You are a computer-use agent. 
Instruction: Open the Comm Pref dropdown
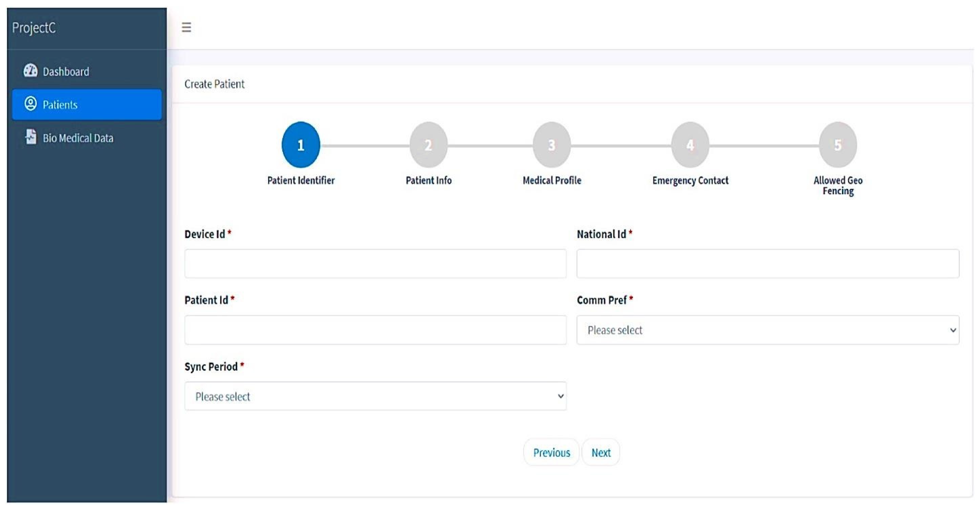point(768,330)
